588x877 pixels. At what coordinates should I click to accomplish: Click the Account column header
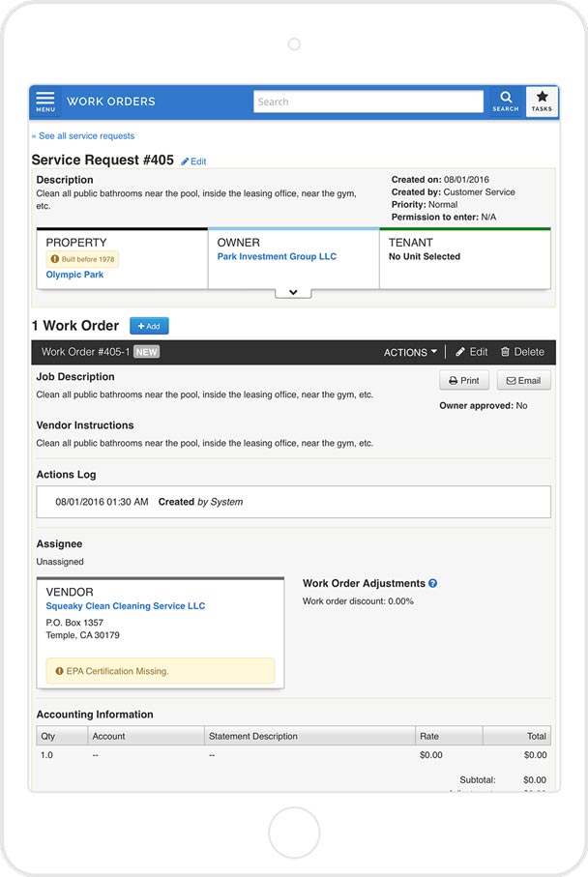[x=146, y=736]
